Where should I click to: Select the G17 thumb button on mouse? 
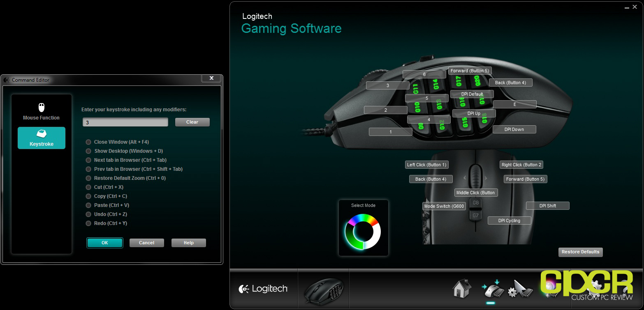point(459,81)
